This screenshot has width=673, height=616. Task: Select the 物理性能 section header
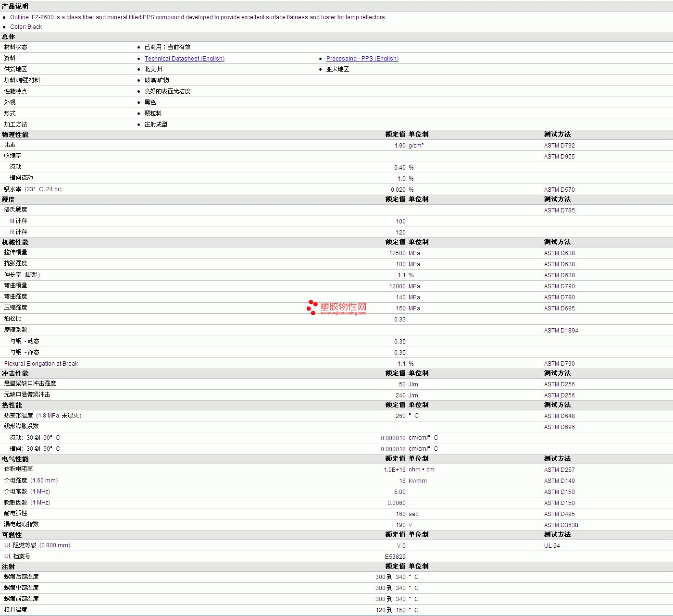coord(15,135)
